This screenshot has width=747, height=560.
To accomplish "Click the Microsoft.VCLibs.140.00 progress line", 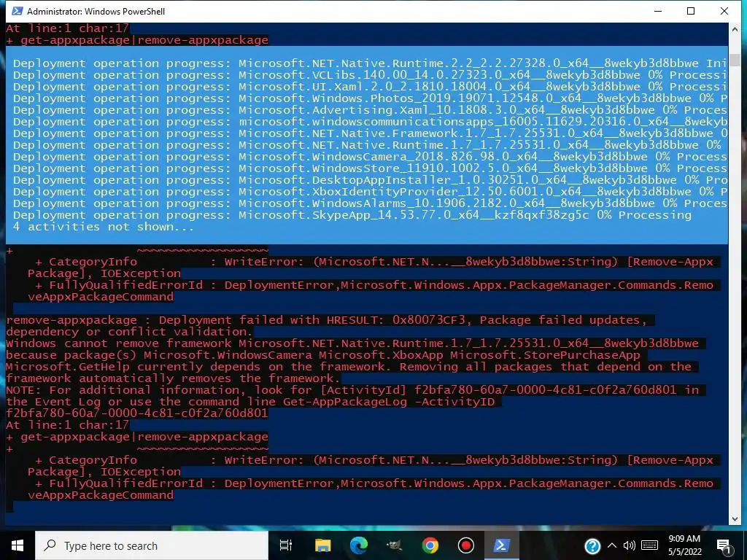I will pyautogui.click(x=370, y=75).
